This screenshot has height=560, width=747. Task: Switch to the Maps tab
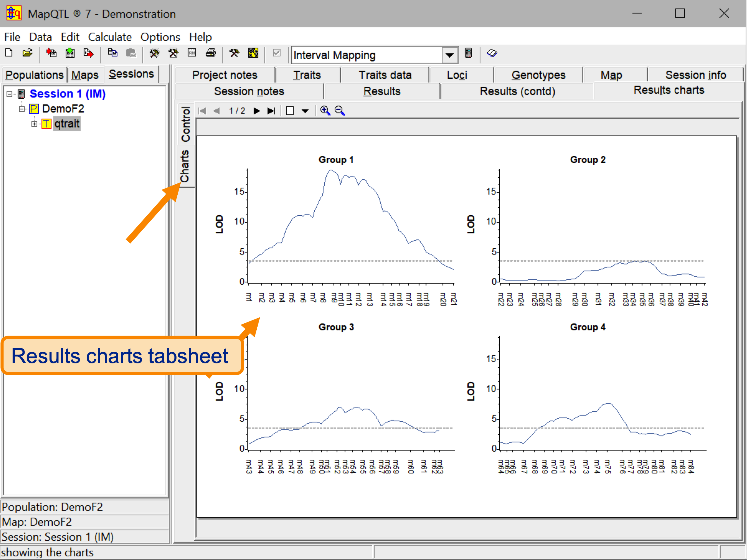coord(85,75)
